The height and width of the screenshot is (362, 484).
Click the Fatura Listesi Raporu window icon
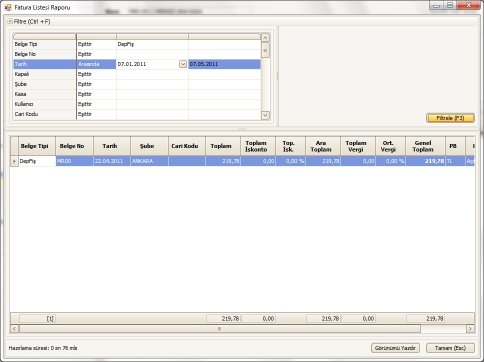(8, 7)
